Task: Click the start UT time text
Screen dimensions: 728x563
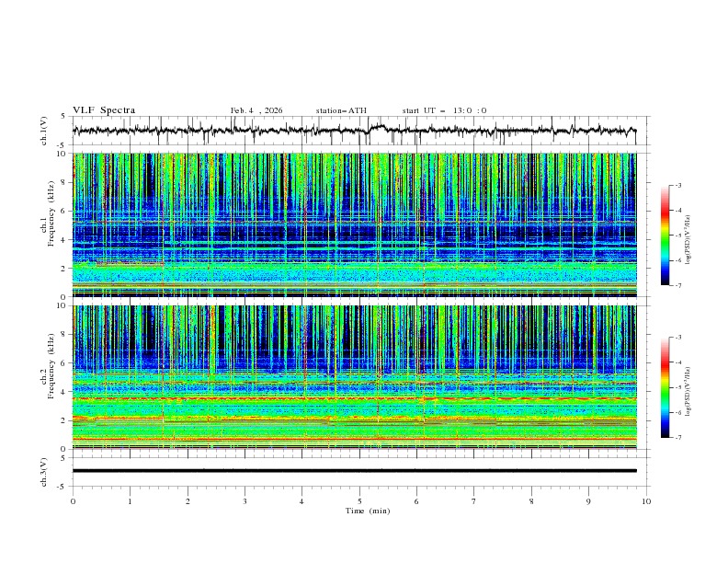Action: 444,110
